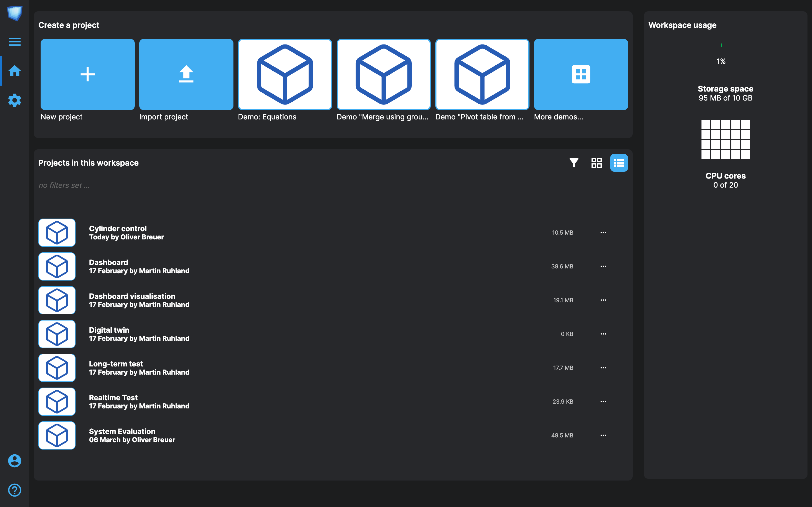Open the hamburger menu in sidebar
Image resolution: width=812 pixels, height=507 pixels.
pos(14,42)
